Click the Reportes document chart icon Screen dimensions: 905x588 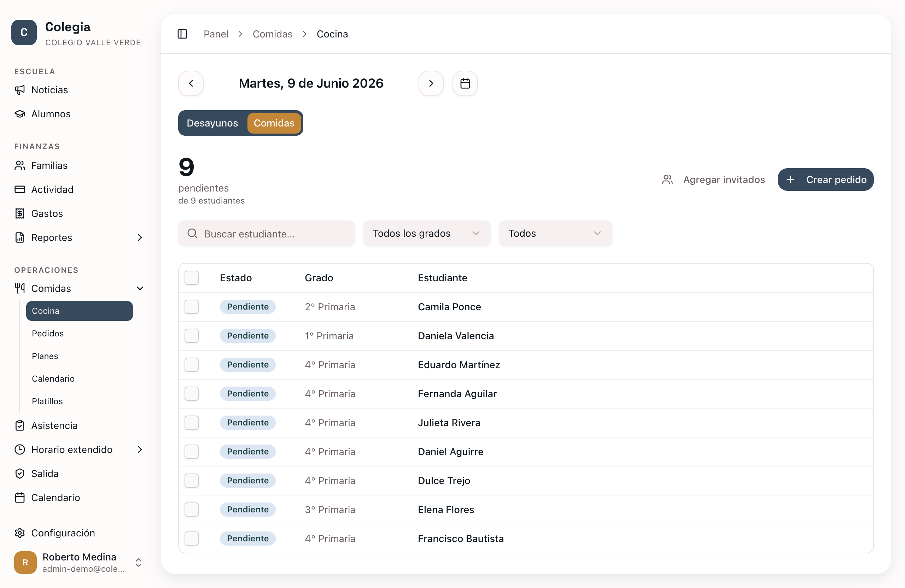[20, 237]
